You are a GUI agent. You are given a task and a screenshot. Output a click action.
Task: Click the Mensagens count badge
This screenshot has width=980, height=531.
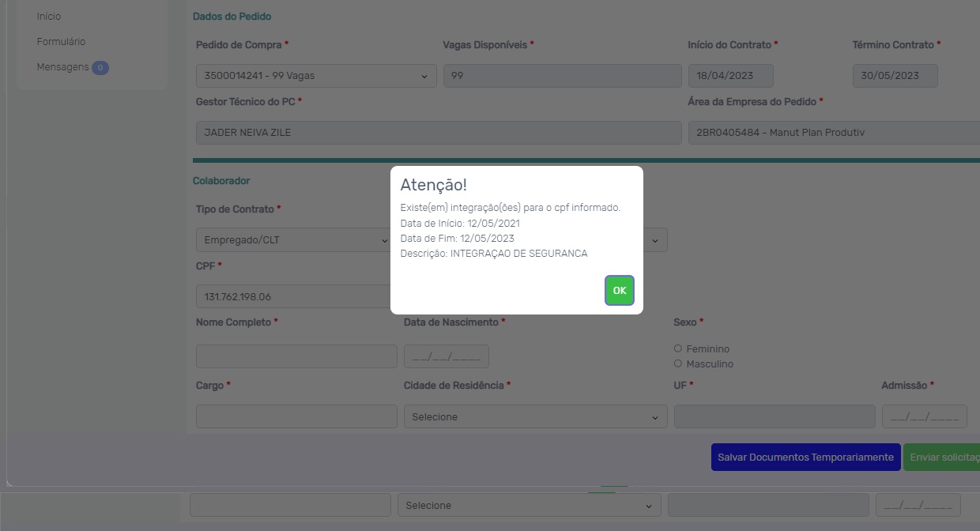100,68
